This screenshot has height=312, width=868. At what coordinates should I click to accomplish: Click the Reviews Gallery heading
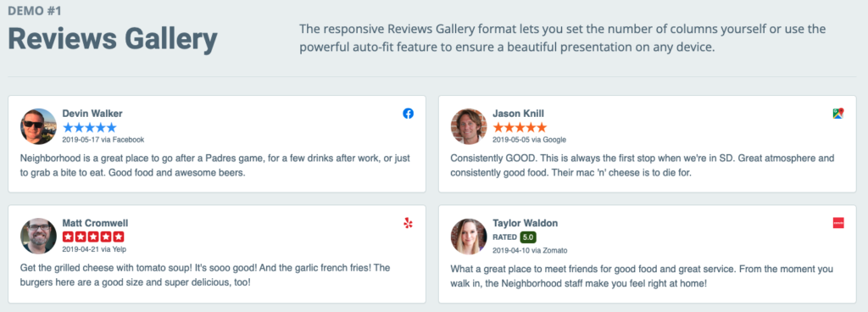point(113,39)
